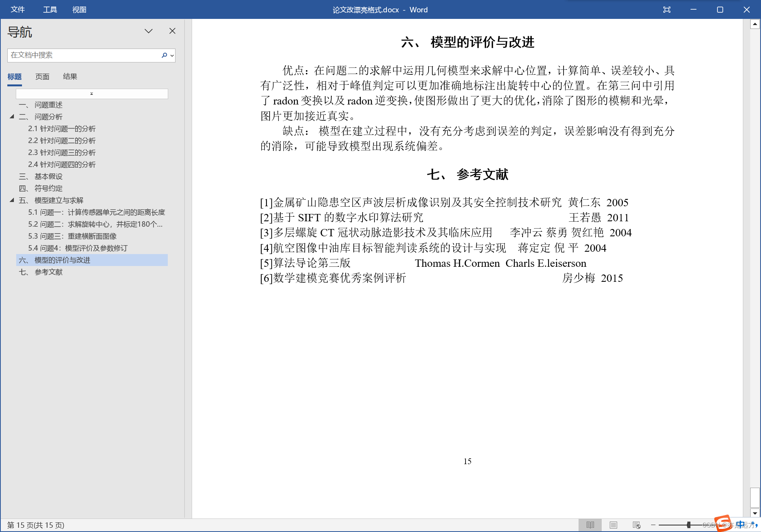The image size is (761, 532).
Task: Click the zoom out minus button
Action: tap(653, 525)
